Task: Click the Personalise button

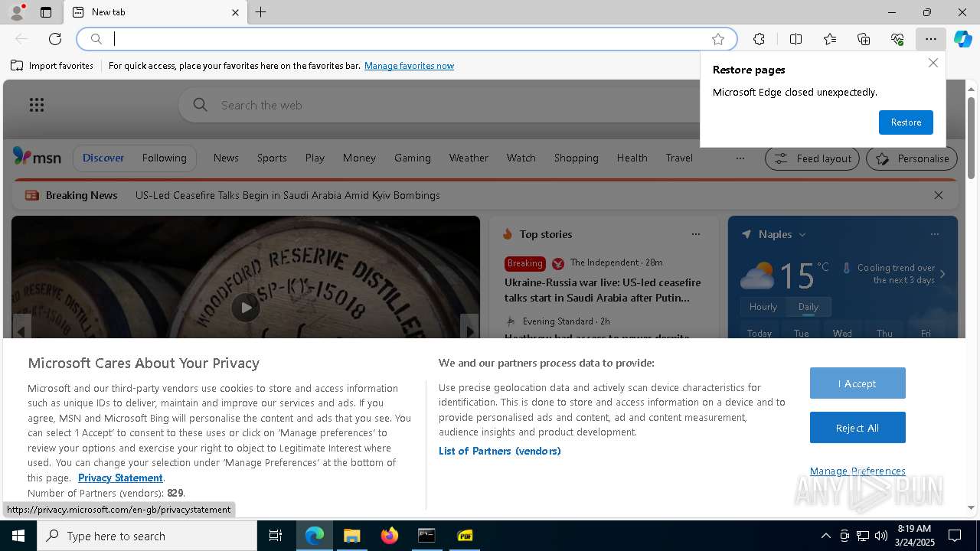Action: tap(912, 158)
